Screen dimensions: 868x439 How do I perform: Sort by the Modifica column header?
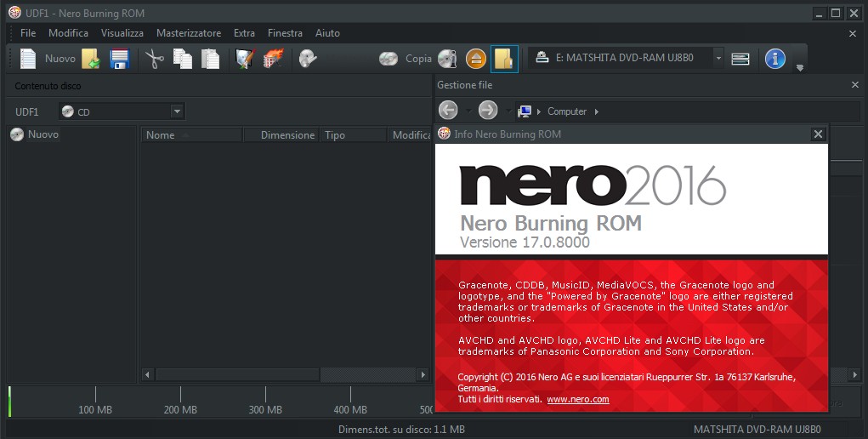coord(411,134)
